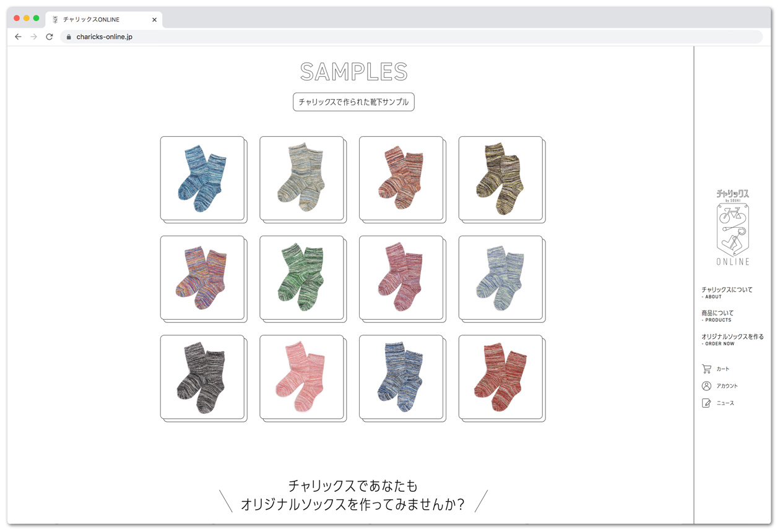Viewport: 780px width, 532px height.
Task: Click the チャリックスで作られた靴下サンプル button
Action: (x=353, y=102)
